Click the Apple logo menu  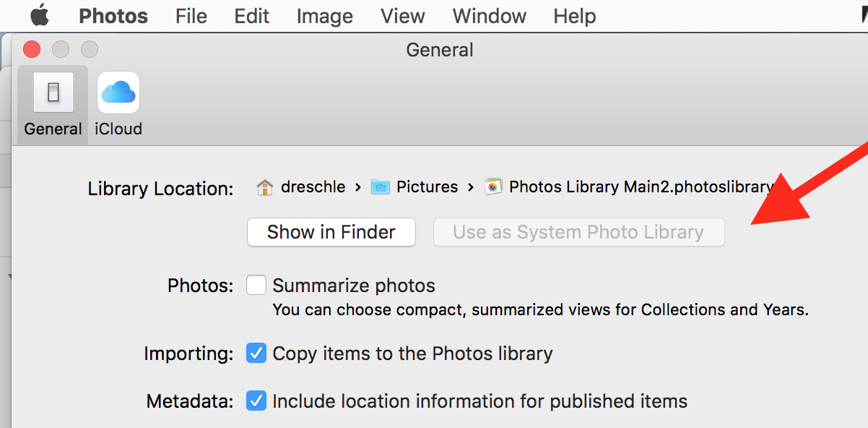point(40,15)
